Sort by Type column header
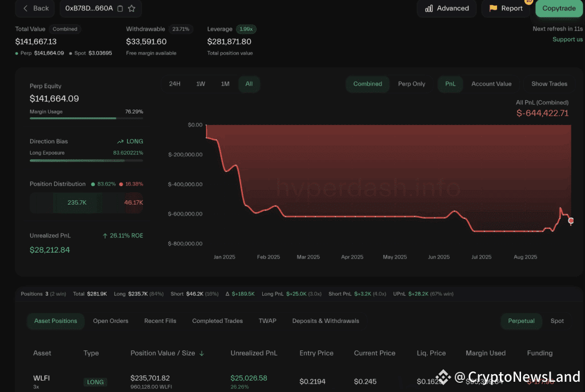585x392 pixels. [x=91, y=353]
